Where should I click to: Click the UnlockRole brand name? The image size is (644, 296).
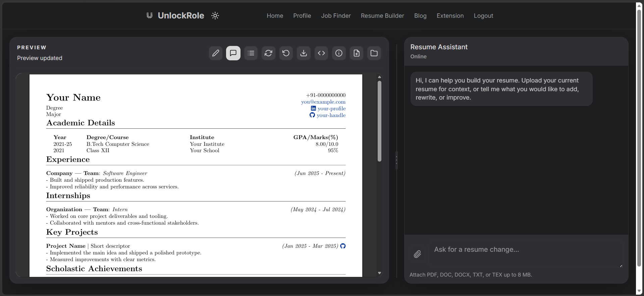[x=181, y=15]
